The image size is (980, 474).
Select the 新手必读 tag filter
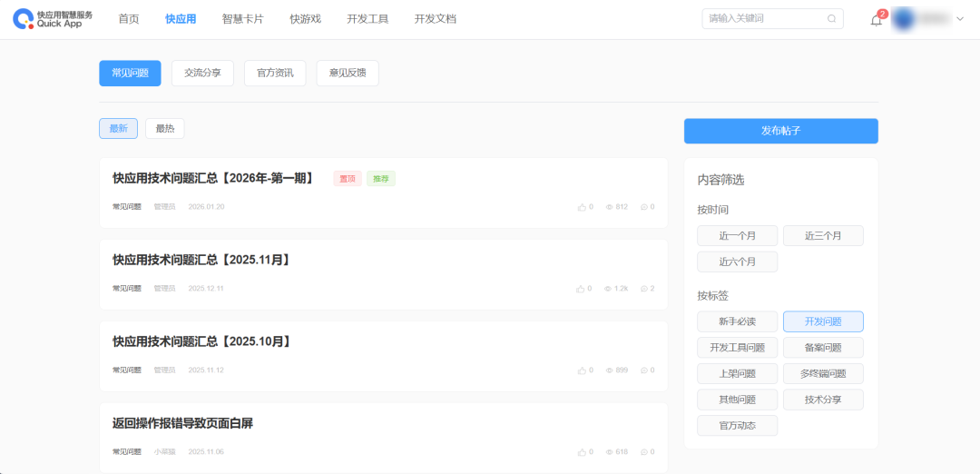click(738, 321)
